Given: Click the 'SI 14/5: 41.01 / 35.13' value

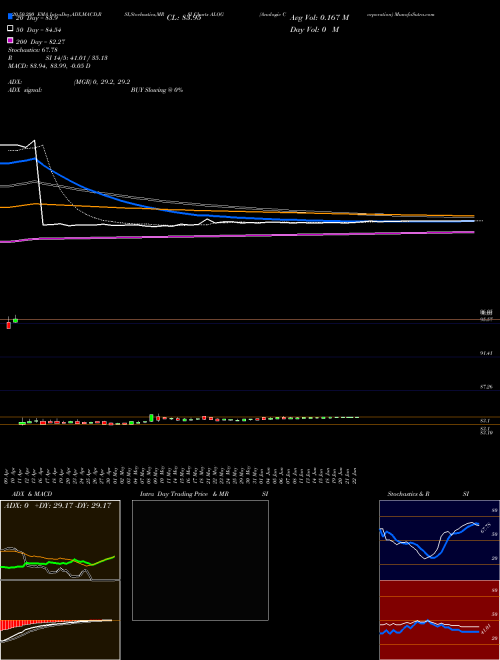Looking at the screenshot, I should pyautogui.click(x=77, y=58).
